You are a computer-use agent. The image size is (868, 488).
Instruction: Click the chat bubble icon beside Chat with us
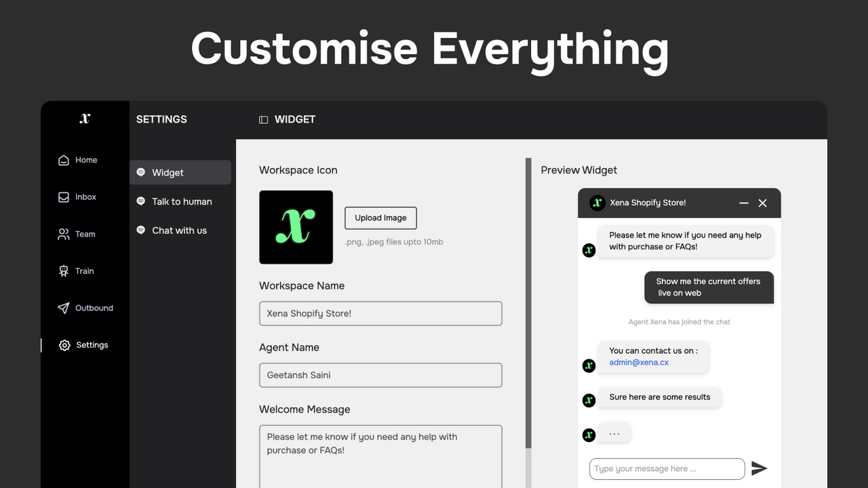(141, 230)
